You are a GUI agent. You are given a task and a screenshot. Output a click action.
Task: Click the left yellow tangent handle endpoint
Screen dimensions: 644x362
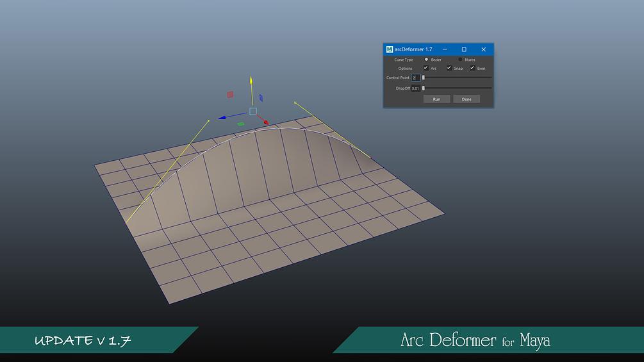(209, 120)
